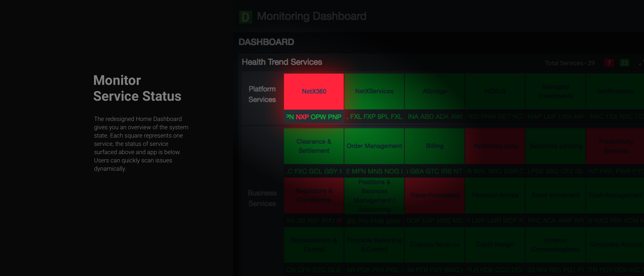Click the red Reference Data tile
The image size is (644, 276).
(495, 146)
